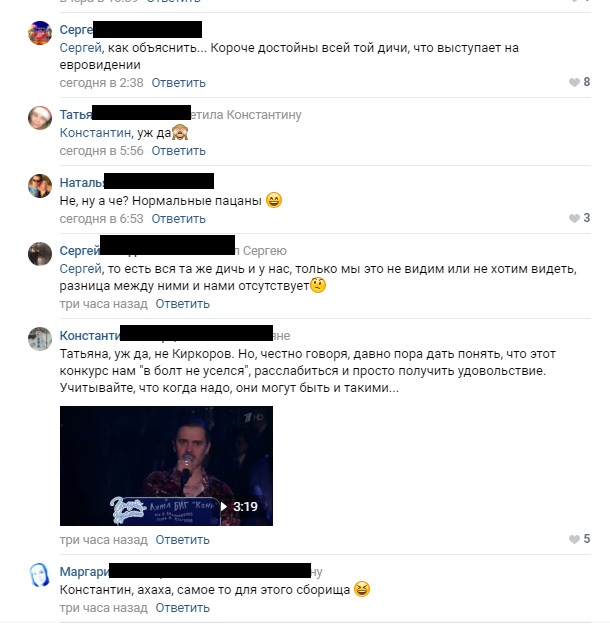610x627 pixels.
Task: Like the comment posted at 2:38 (8 likes)
Action: click(x=579, y=82)
